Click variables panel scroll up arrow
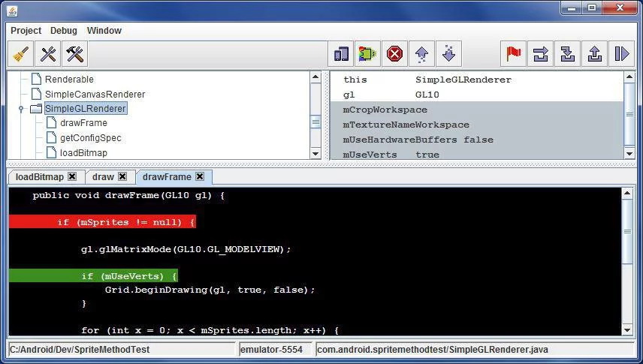The height and width of the screenshot is (364, 643). (x=629, y=77)
